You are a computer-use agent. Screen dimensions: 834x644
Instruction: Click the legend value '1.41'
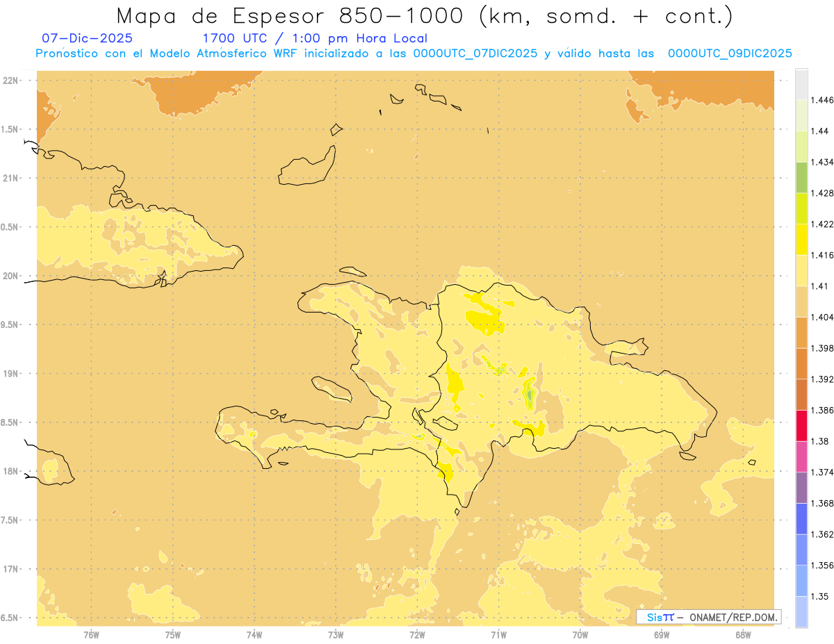[819, 286]
